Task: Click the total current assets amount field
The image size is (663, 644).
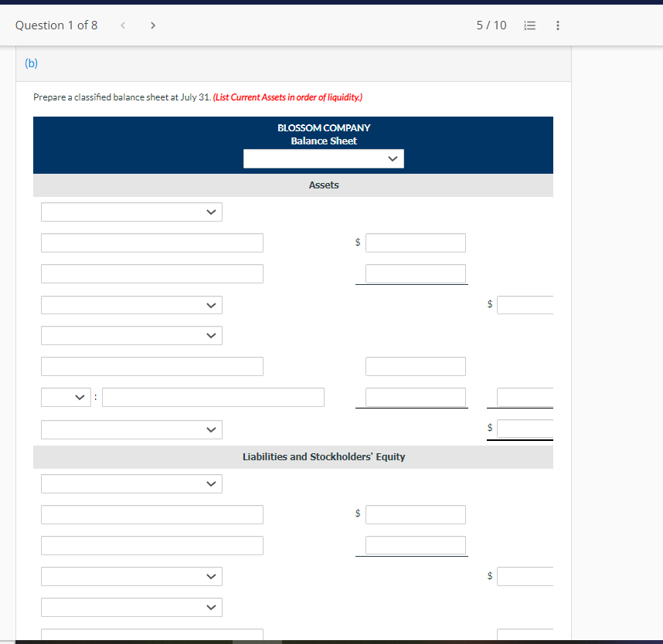Action: tap(525, 305)
